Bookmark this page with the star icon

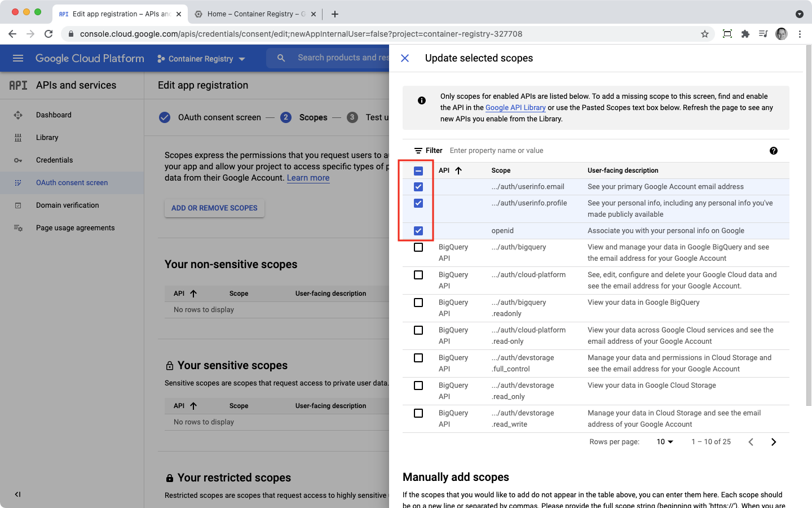705,34
